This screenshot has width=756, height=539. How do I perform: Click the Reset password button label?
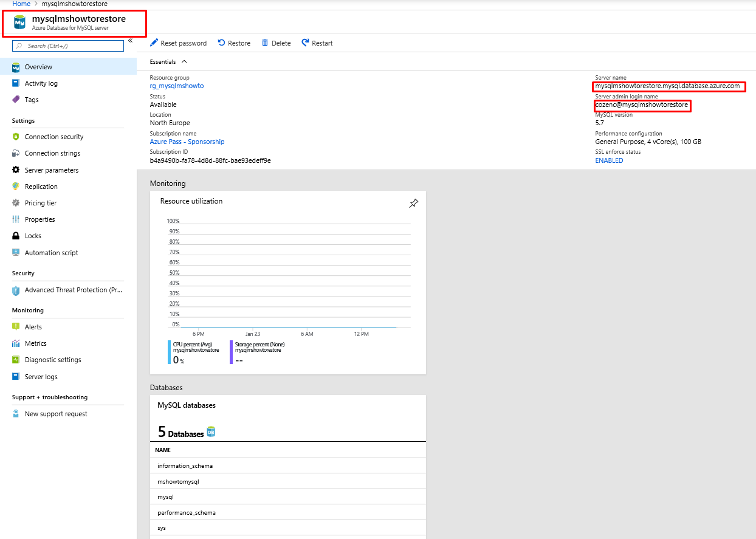click(184, 43)
